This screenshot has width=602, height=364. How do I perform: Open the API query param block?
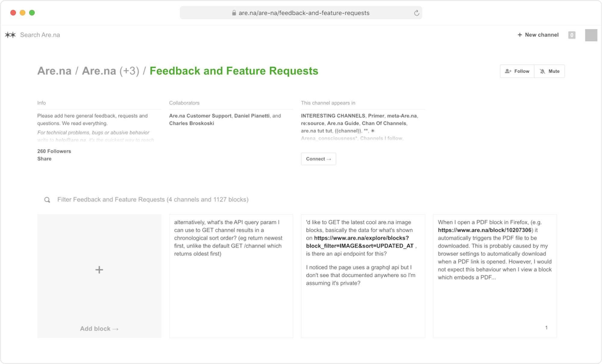231,276
